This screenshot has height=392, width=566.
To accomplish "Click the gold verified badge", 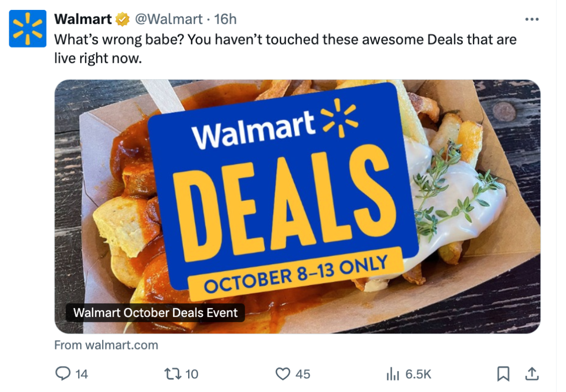I will tap(123, 19).
